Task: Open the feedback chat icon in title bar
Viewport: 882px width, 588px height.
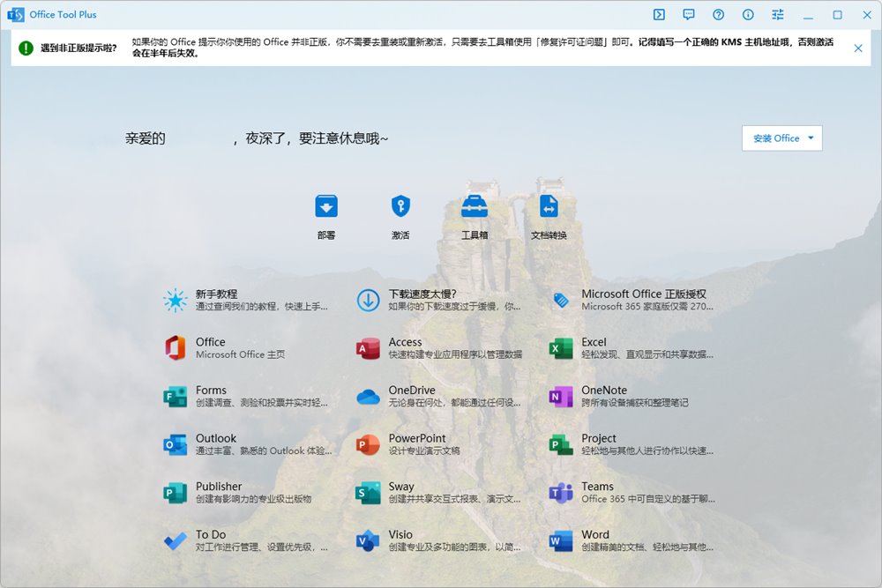Action: [x=689, y=15]
